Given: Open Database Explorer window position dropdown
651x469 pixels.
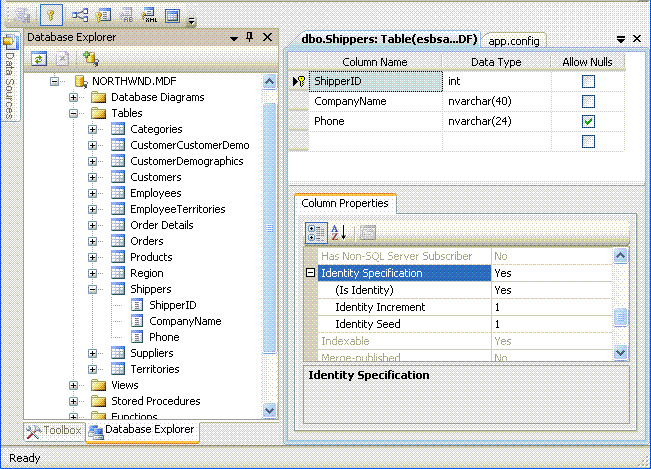Looking at the screenshot, I should coord(234,38).
